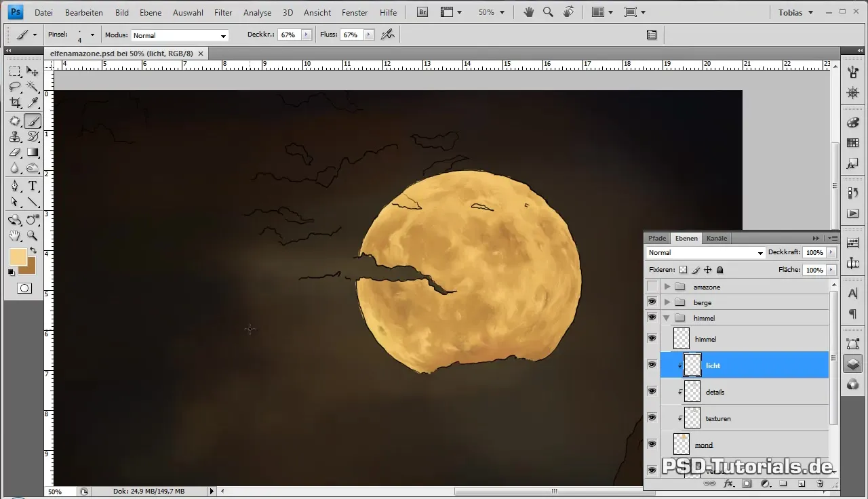Image resolution: width=868 pixels, height=499 pixels.
Task: Hide the berge layer group
Action: (652, 302)
